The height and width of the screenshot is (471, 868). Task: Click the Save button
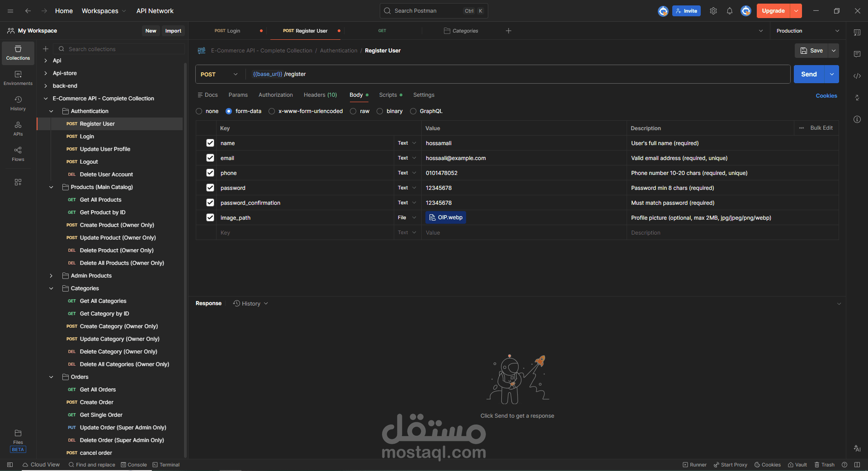[811, 51]
